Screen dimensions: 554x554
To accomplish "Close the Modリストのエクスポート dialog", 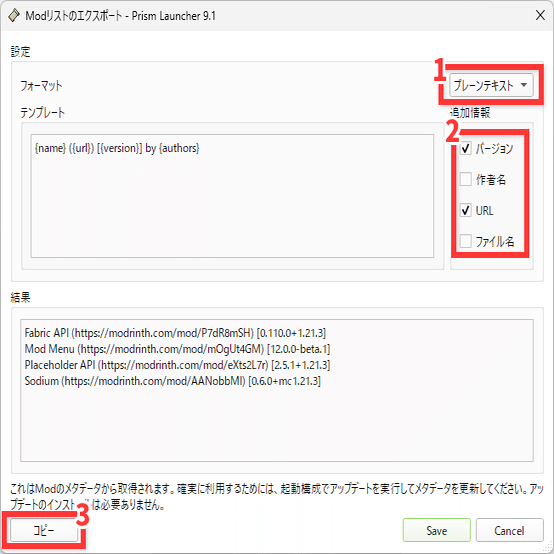I will 540,15.
